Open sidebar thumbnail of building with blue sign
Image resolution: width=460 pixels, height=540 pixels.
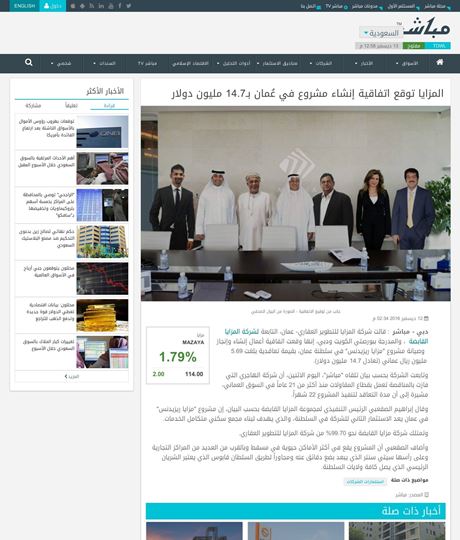point(102,132)
